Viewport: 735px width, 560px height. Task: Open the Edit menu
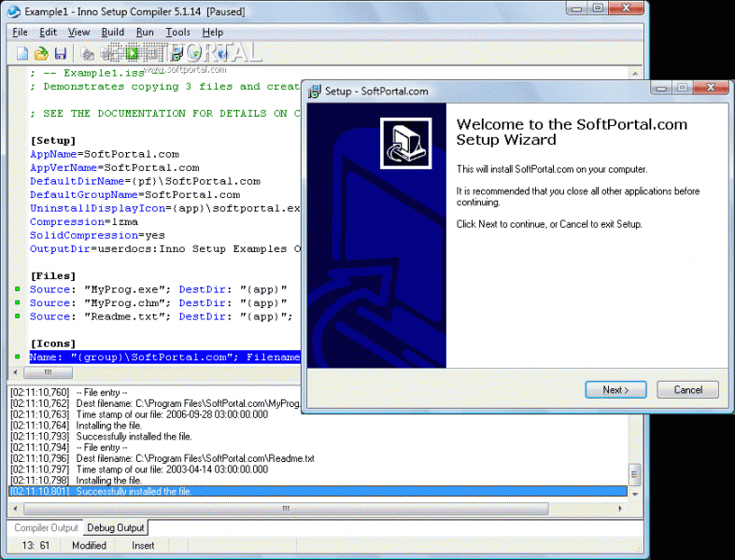[48, 33]
